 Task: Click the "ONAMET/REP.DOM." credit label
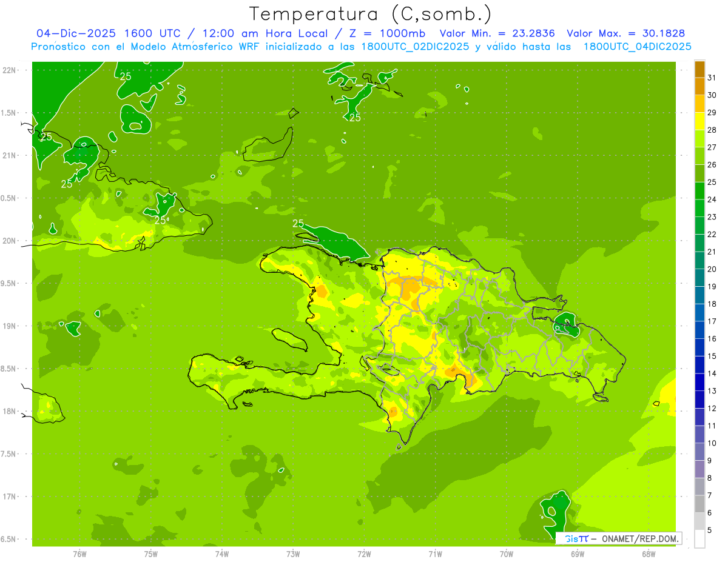click(x=639, y=538)
